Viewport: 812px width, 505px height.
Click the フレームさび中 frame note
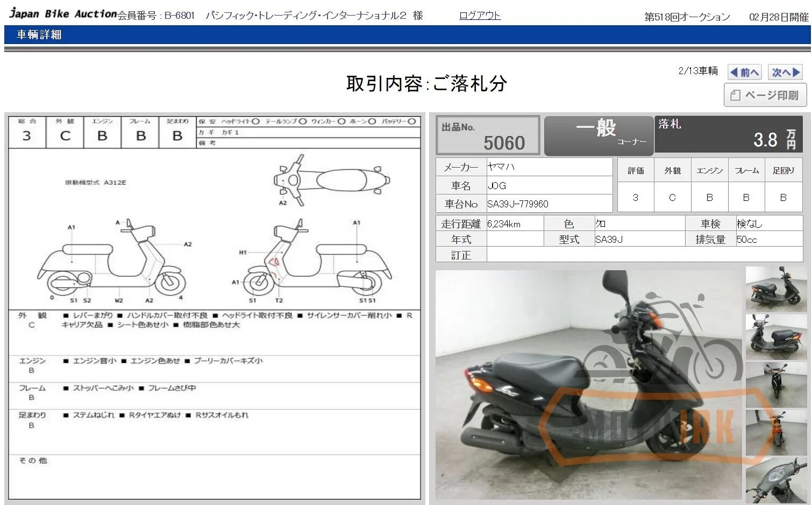[x=172, y=388]
